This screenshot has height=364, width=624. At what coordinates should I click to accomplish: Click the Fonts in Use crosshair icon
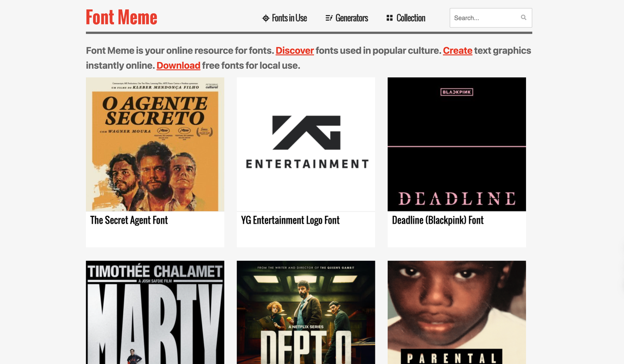(266, 18)
